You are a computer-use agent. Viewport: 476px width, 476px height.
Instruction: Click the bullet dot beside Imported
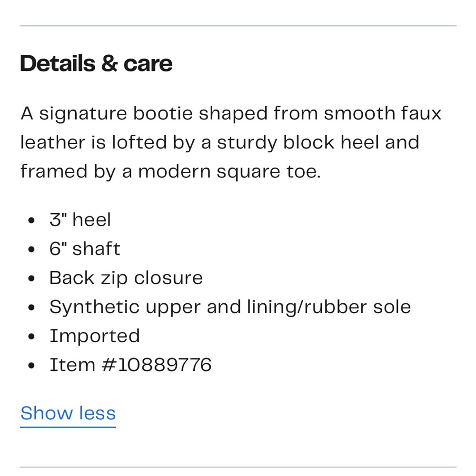click(x=31, y=337)
